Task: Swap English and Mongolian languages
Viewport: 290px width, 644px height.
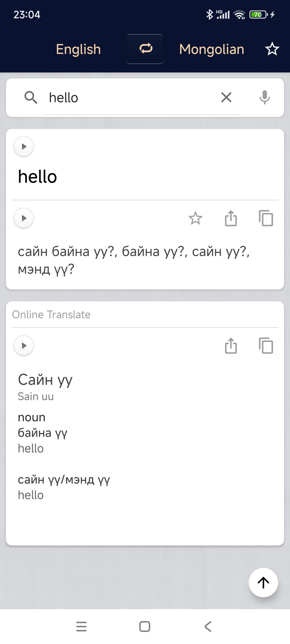Action: click(145, 49)
